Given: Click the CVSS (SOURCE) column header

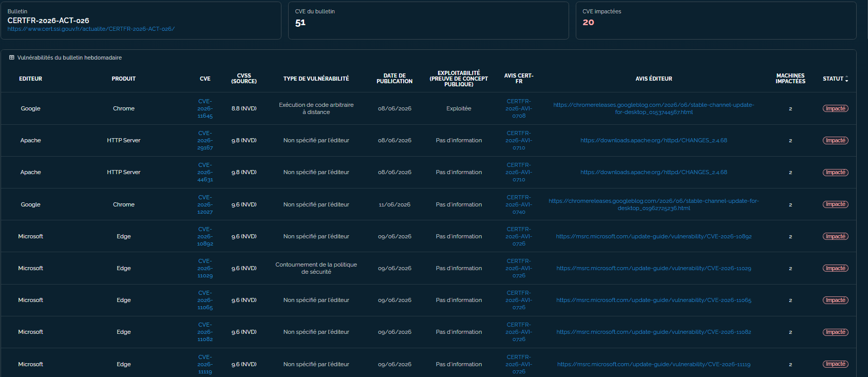Looking at the screenshot, I should click(244, 79).
